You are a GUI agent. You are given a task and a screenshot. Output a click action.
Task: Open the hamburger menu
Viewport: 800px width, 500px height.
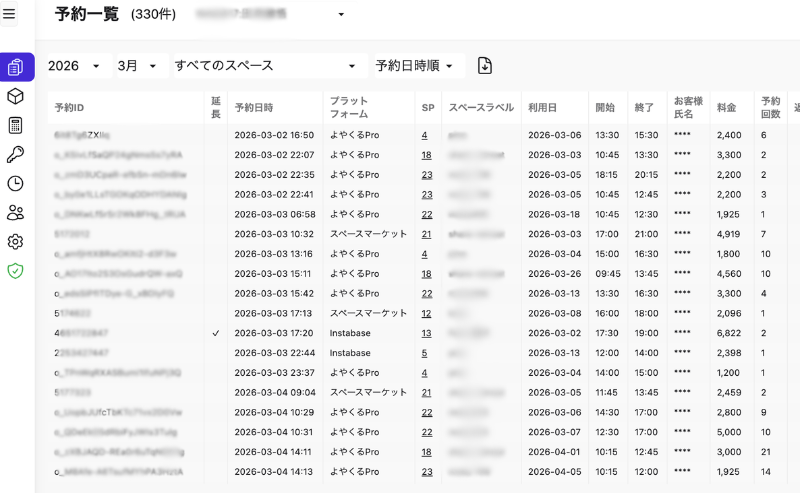[x=10, y=14]
